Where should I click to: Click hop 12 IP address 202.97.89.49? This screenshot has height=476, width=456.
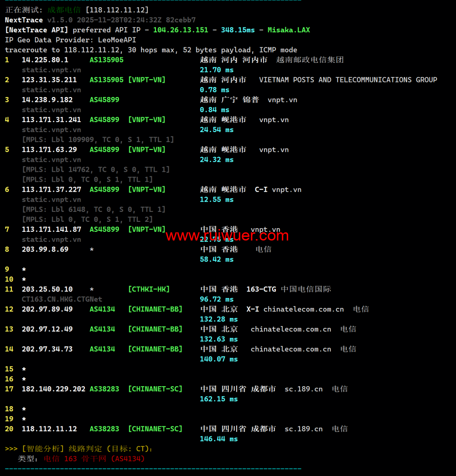click(47, 309)
